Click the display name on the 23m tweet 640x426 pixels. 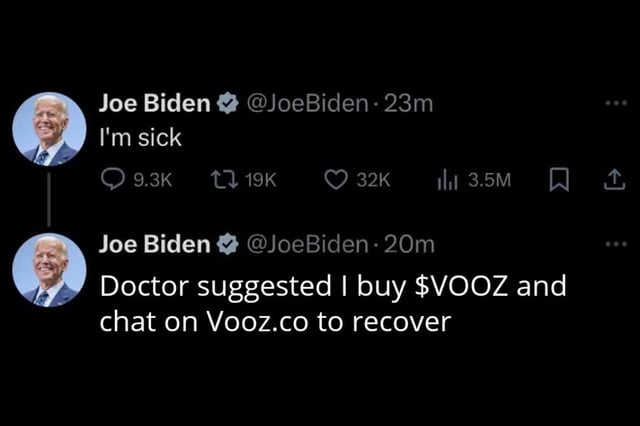pyautogui.click(x=155, y=103)
